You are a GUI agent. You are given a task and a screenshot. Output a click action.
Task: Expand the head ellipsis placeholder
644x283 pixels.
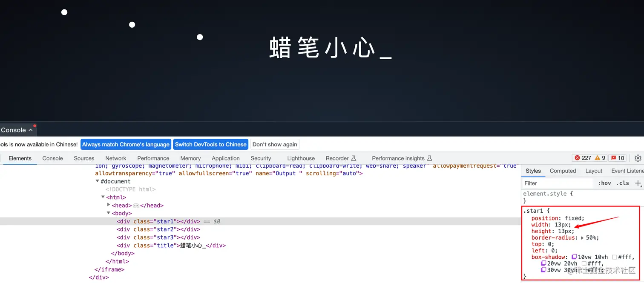coord(136,206)
